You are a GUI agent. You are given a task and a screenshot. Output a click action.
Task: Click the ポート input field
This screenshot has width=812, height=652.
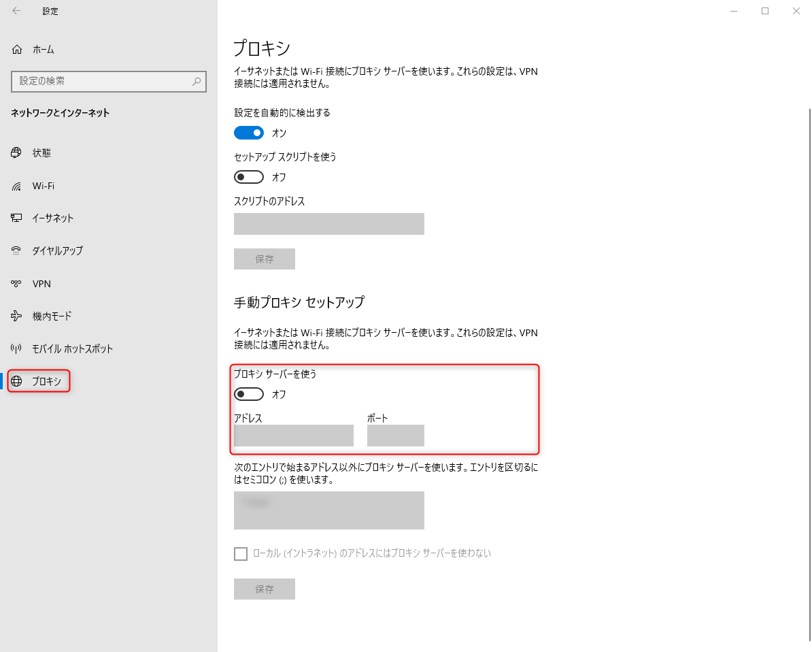396,436
